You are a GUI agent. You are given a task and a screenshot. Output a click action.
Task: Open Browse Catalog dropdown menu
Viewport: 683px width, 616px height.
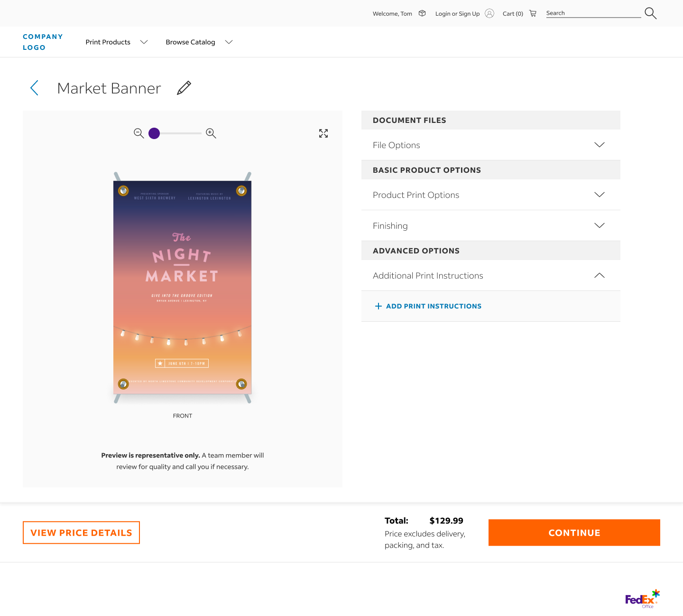tap(199, 42)
